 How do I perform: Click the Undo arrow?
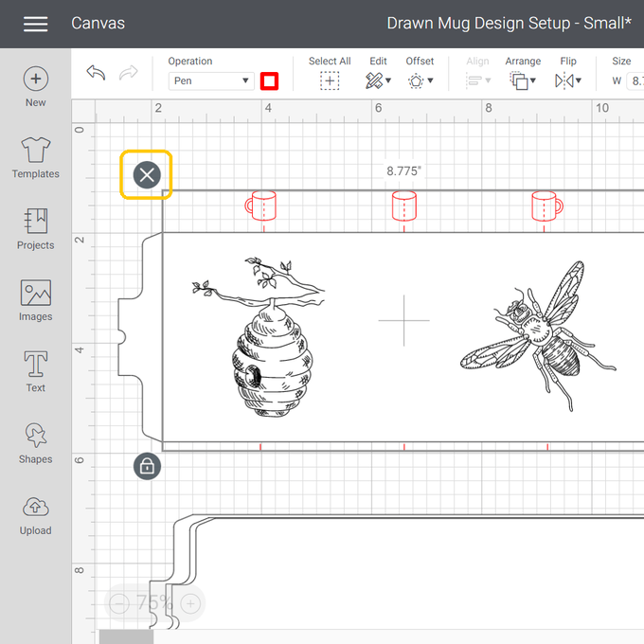click(x=96, y=74)
